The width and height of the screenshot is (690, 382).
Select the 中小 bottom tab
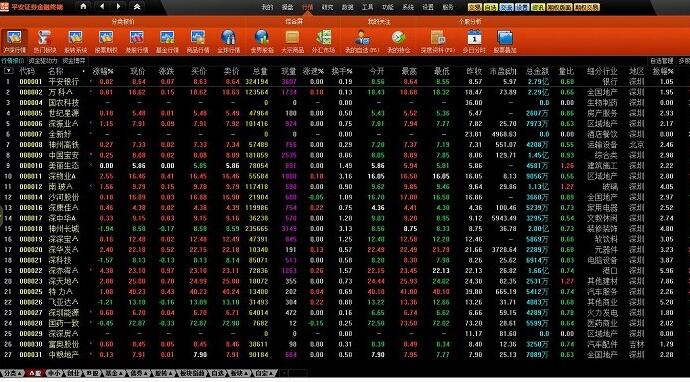(x=54, y=373)
